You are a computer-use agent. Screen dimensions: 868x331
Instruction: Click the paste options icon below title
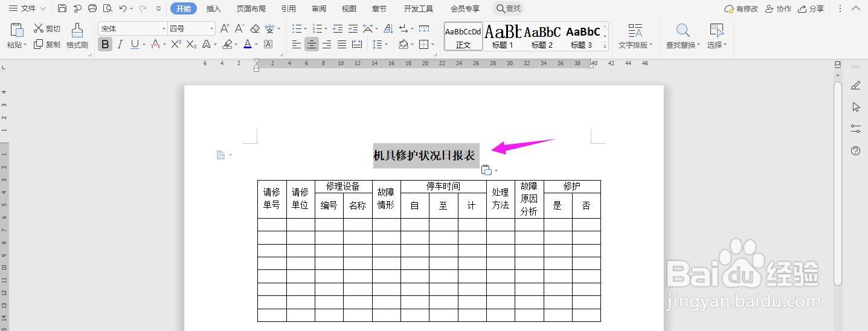[487, 170]
